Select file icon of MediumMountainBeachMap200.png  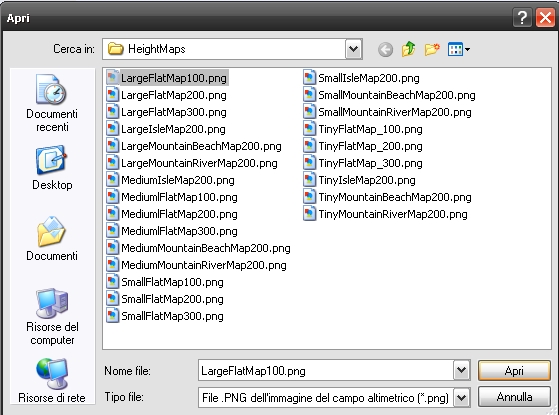coord(112,248)
